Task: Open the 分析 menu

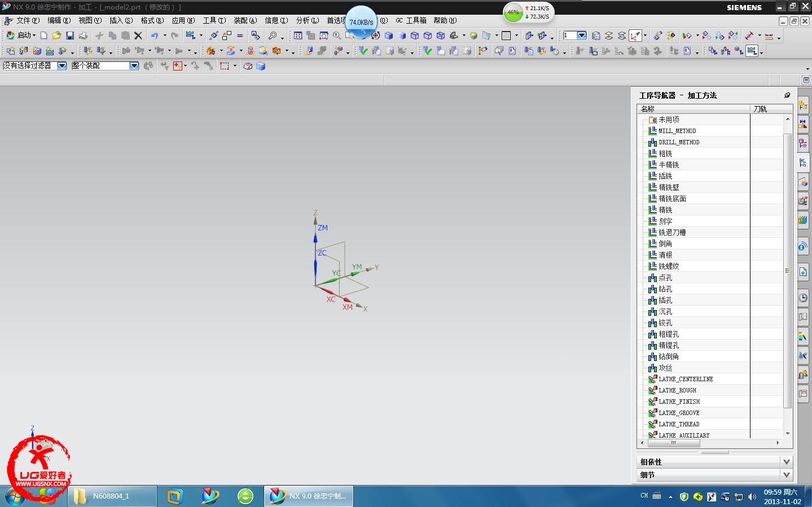Action: 308,20
